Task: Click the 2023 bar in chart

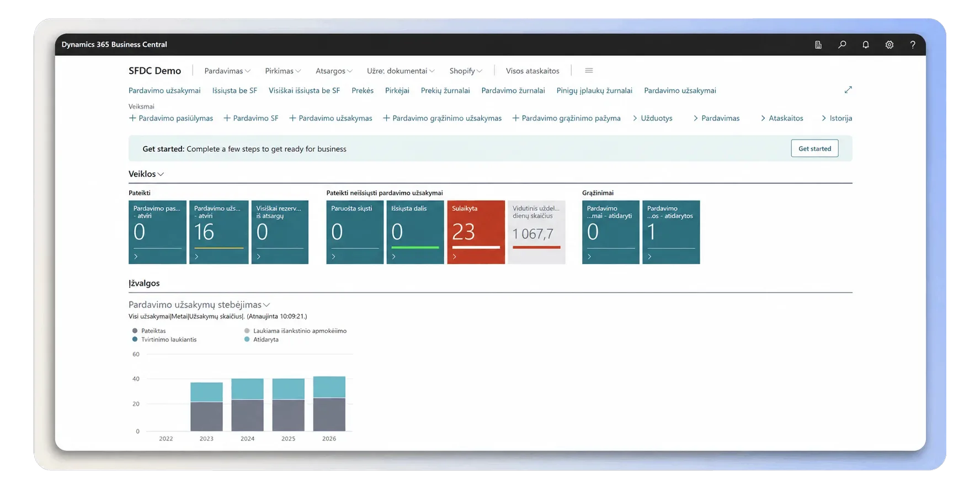Action: point(206,407)
